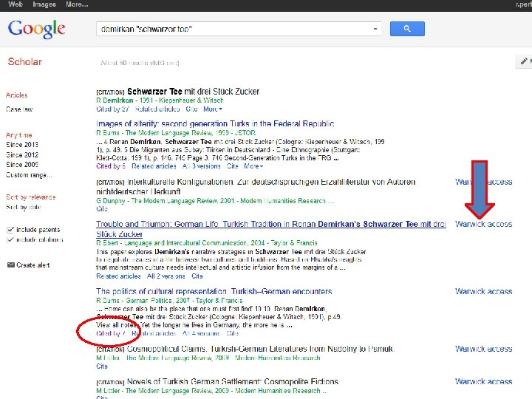Filter results Since 2012

click(x=22, y=154)
